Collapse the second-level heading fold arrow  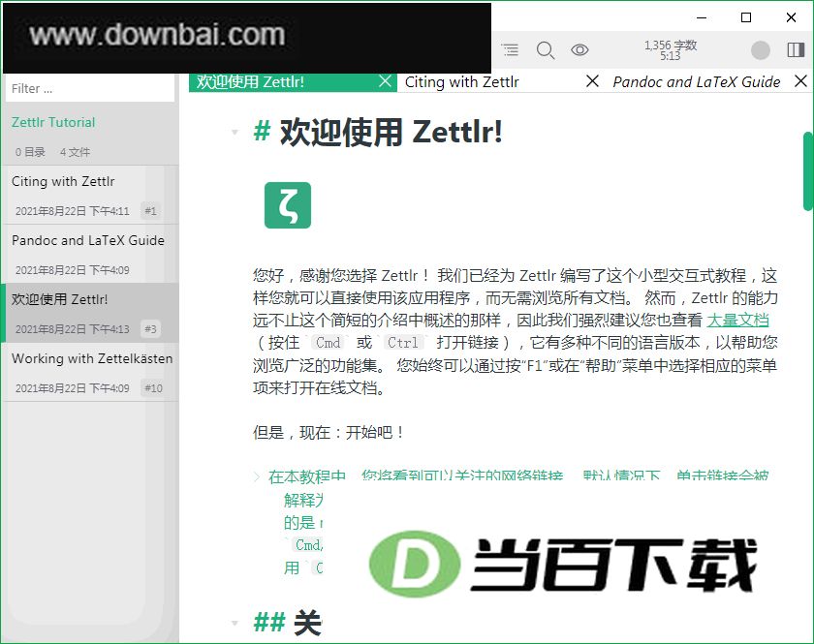pos(235,623)
